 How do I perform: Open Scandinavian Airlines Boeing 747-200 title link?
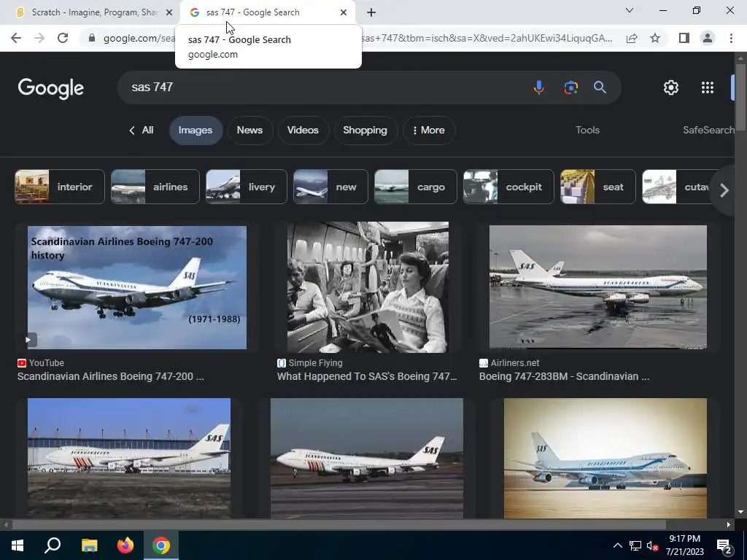(111, 376)
